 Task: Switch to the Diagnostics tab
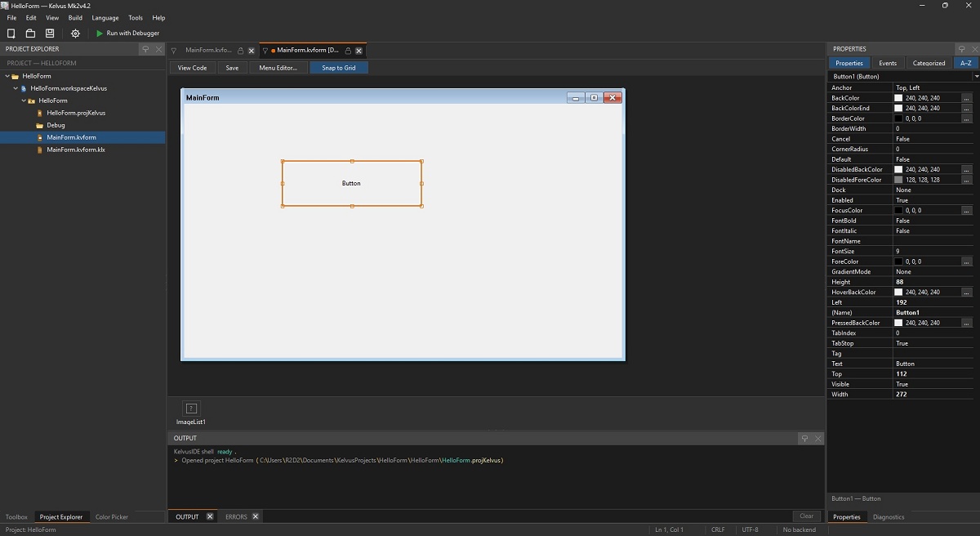(889, 516)
